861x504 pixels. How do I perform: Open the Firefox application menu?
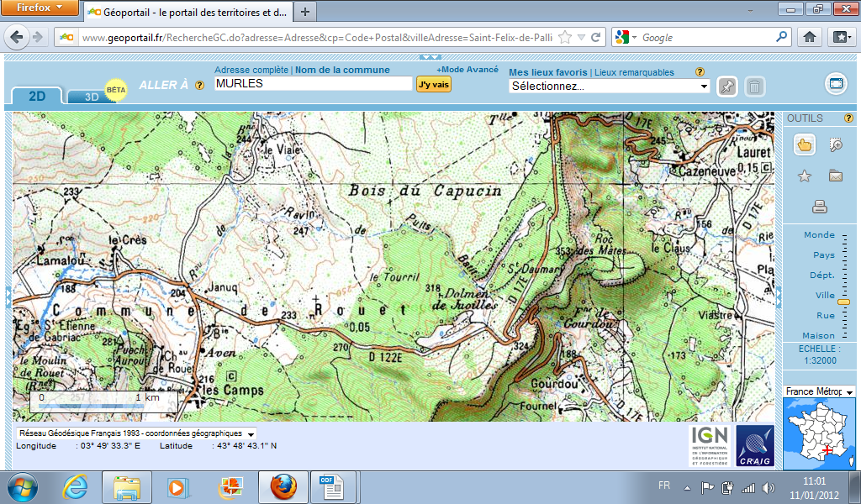tap(39, 8)
